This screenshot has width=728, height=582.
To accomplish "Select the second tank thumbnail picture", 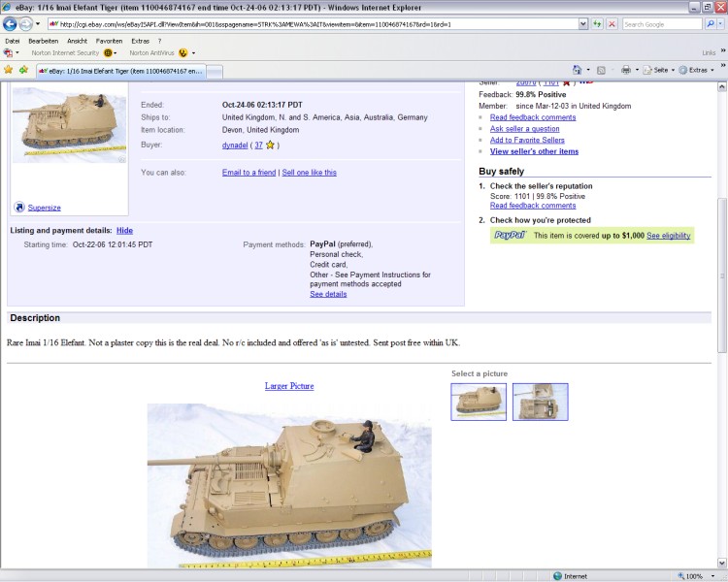I will (x=540, y=402).
